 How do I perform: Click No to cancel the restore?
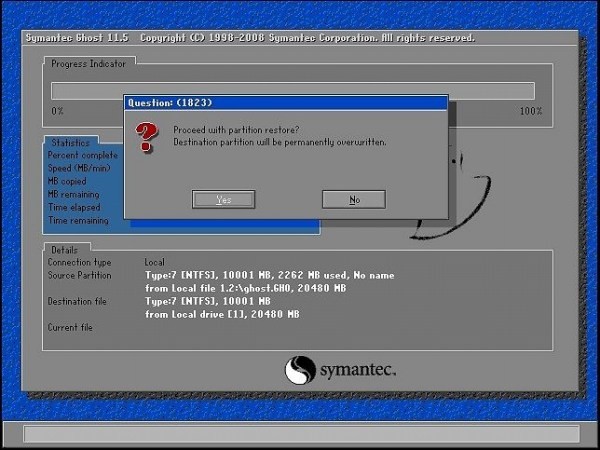[354, 199]
